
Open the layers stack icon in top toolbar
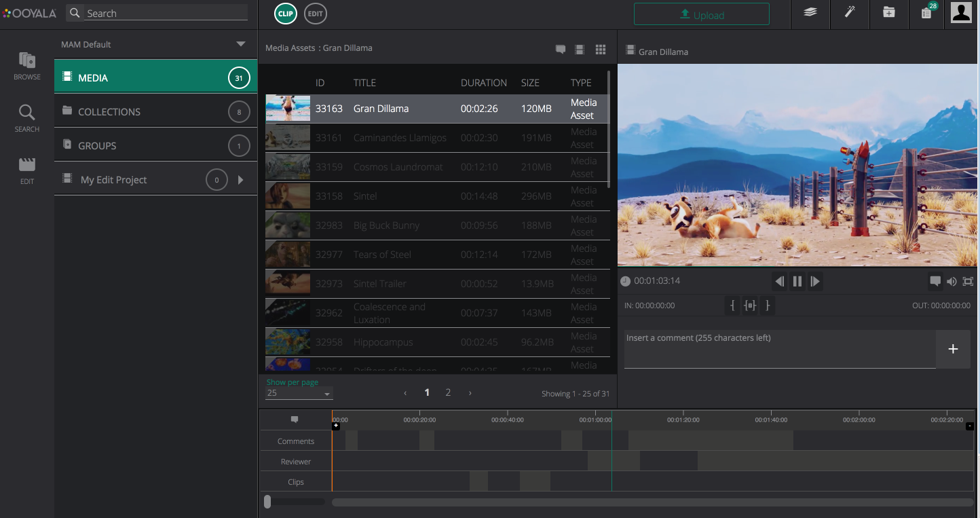pyautogui.click(x=810, y=13)
